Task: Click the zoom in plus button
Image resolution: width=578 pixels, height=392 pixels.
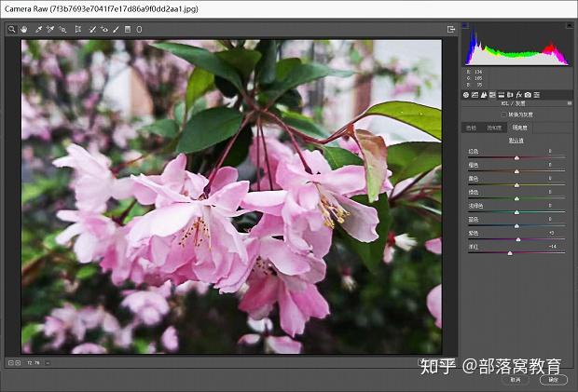Action: tap(18, 363)
